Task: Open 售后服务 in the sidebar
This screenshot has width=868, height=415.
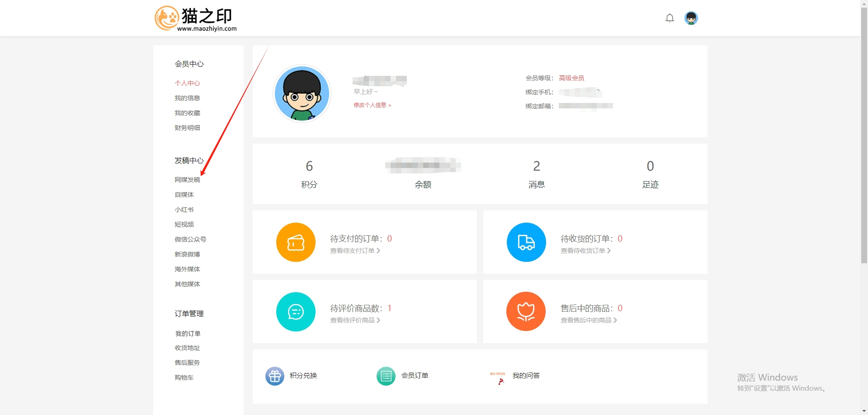Action: (187, 363)
